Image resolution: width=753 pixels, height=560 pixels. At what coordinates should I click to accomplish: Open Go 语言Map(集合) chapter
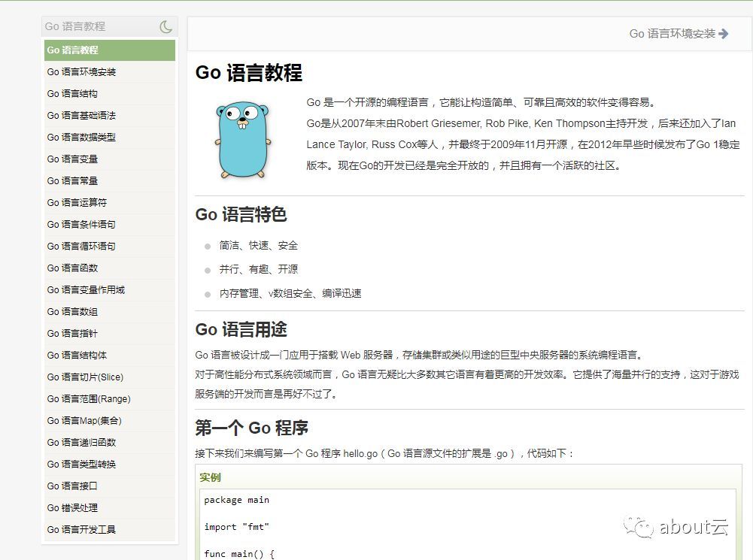tap(110, 421)
